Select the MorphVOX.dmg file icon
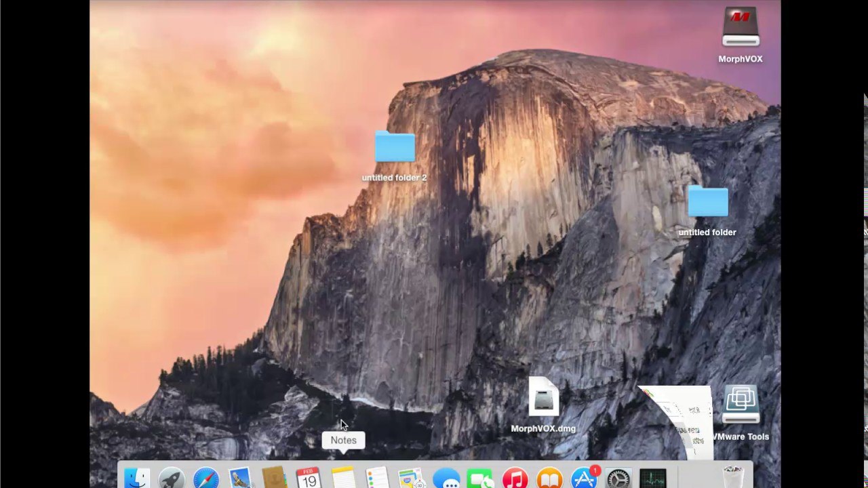The image size is (868, 488). click(x=543, y=398)
